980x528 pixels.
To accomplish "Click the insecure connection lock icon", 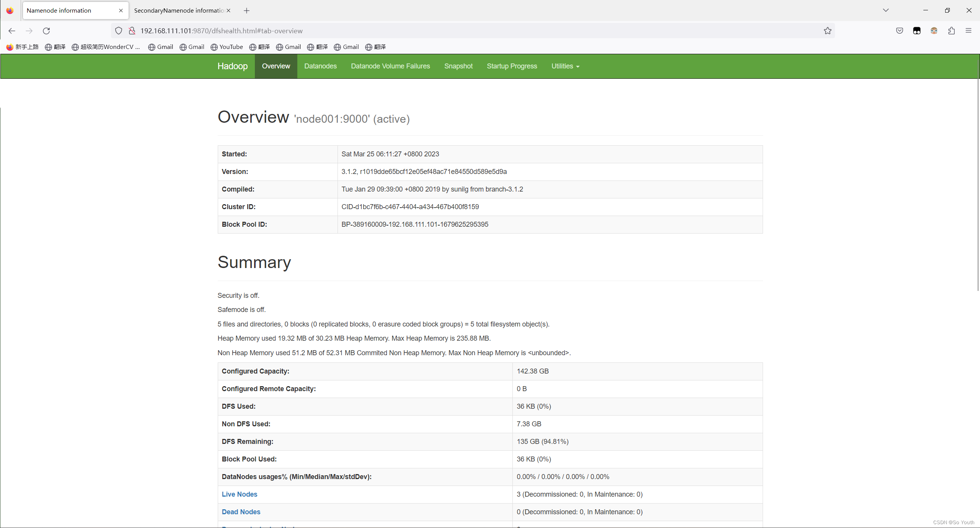I will (x=132, y=31).
